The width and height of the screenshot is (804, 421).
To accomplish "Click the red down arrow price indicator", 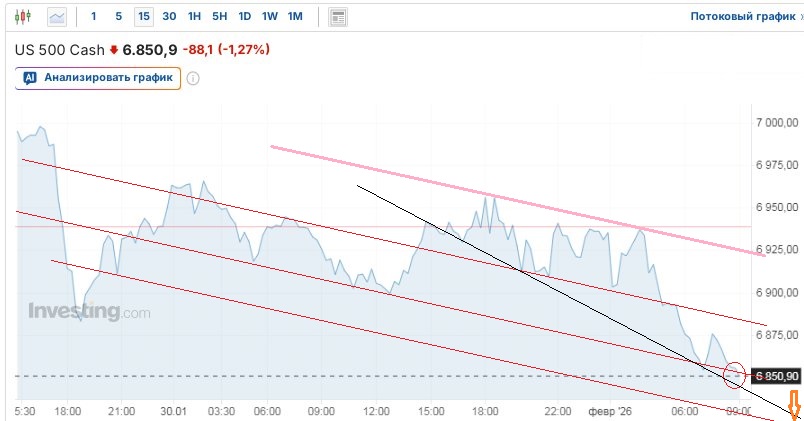I will tap(114, 49).
